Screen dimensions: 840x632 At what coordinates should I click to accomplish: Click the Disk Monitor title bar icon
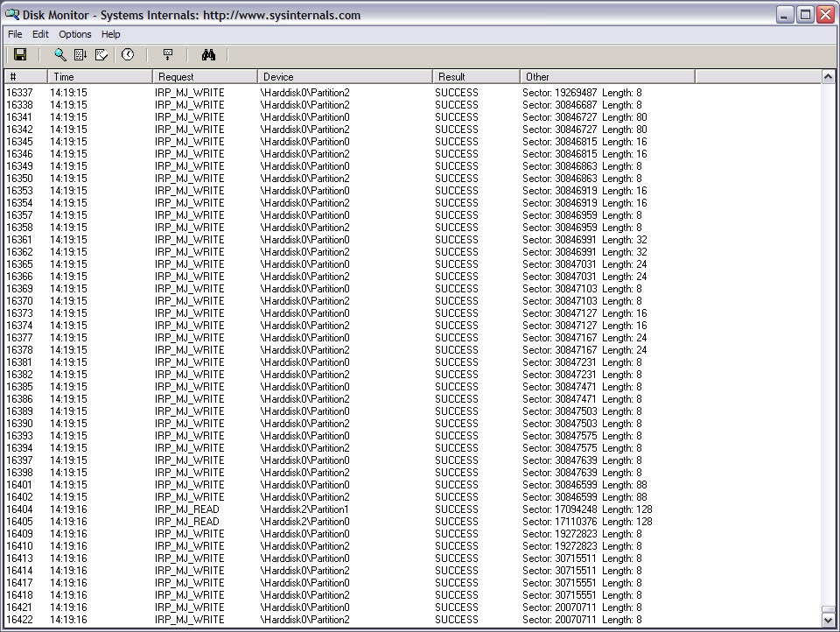click(x=11, y=15)
